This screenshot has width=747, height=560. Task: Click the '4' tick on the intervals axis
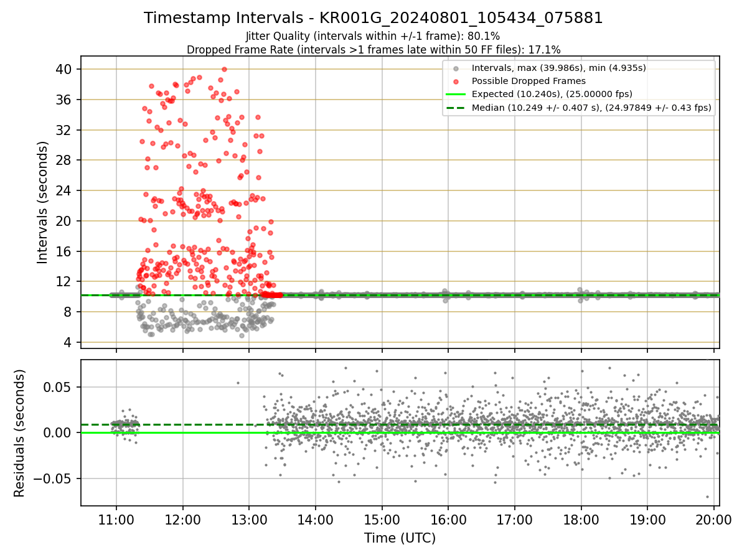coord(69,342)
